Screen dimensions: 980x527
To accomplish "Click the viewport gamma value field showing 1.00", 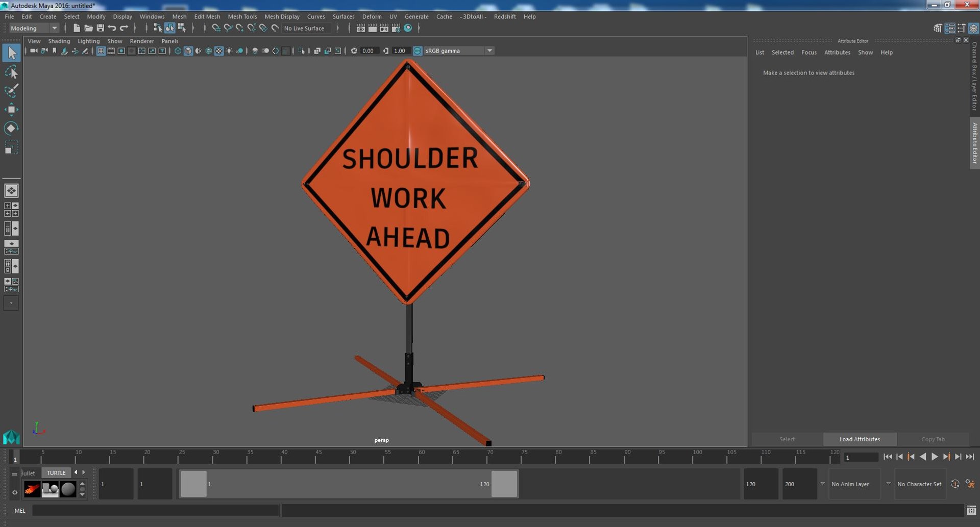I will tap(400, 51).
